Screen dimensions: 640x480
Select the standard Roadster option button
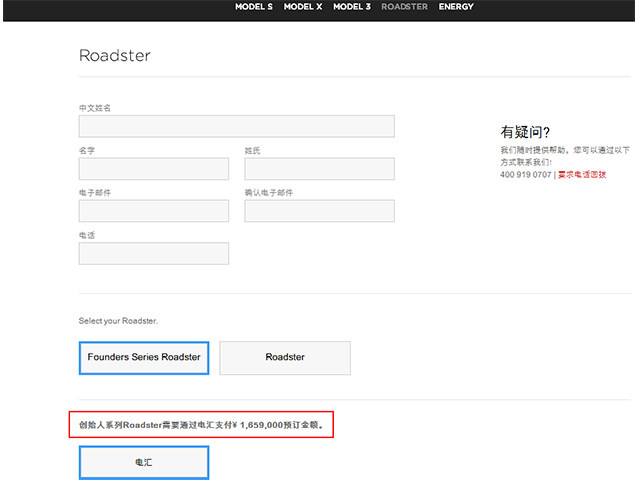pos(285,357)
